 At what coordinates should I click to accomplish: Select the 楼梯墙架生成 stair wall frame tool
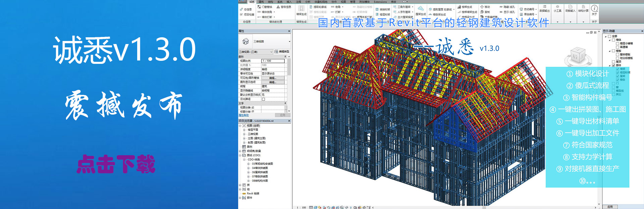click(467, 12)
